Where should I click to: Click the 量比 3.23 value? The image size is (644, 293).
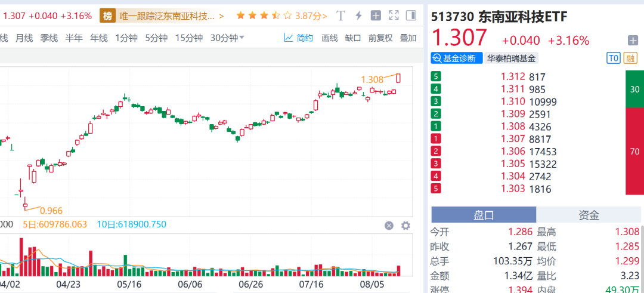pyautogui.click(x=630, y=275)
